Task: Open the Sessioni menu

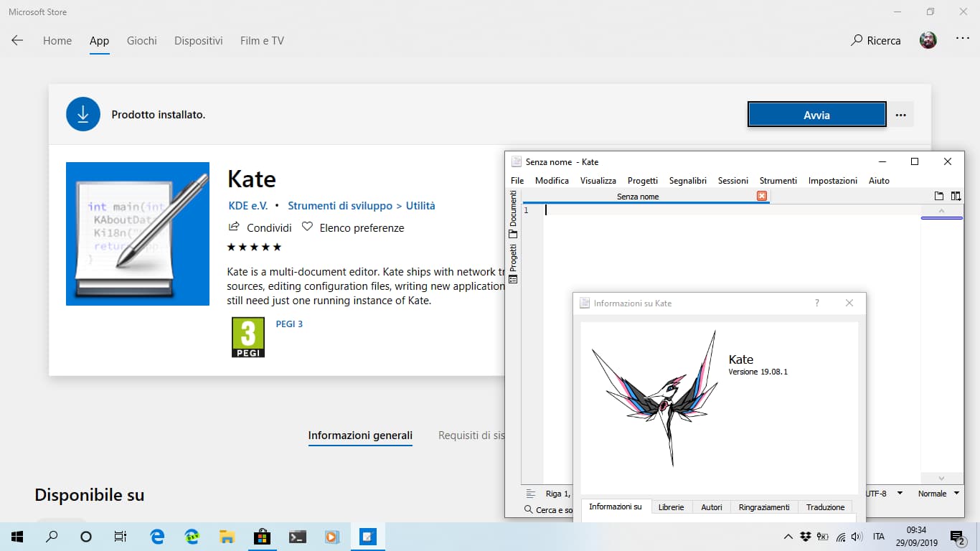Action: (x=733, y=181)
